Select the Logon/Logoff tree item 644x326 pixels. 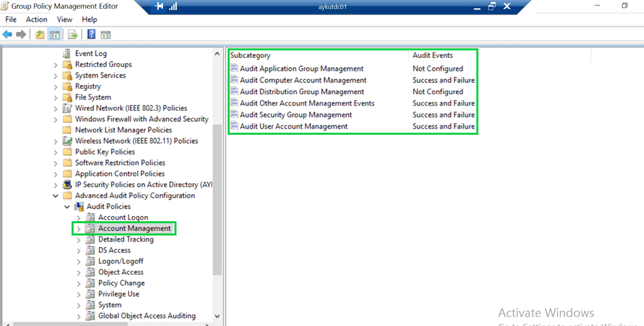pos(121,261)
